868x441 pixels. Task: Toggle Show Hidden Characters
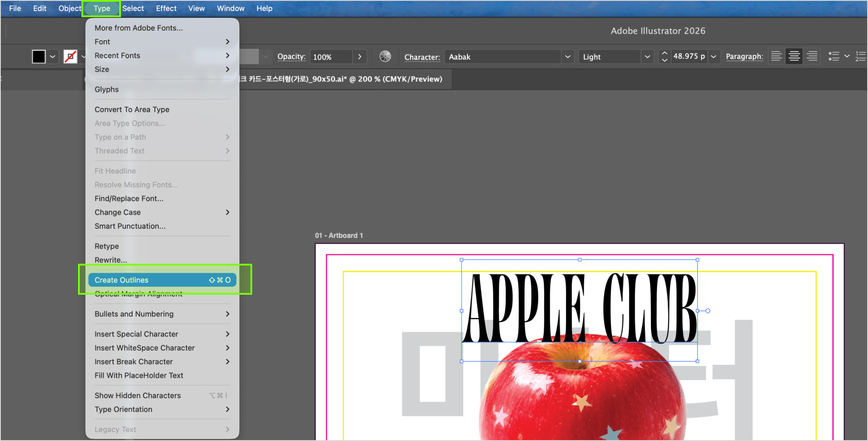162,396
